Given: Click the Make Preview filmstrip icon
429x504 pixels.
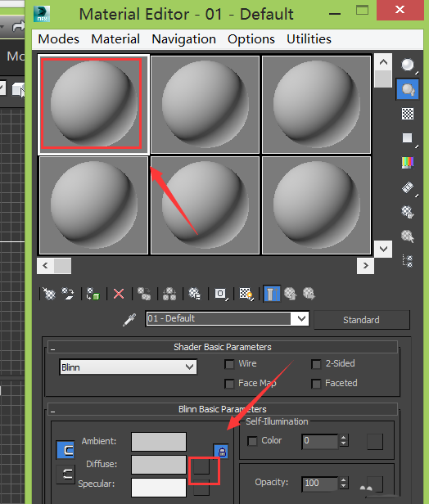Looking at the screenshot, I should click(408, 187).
